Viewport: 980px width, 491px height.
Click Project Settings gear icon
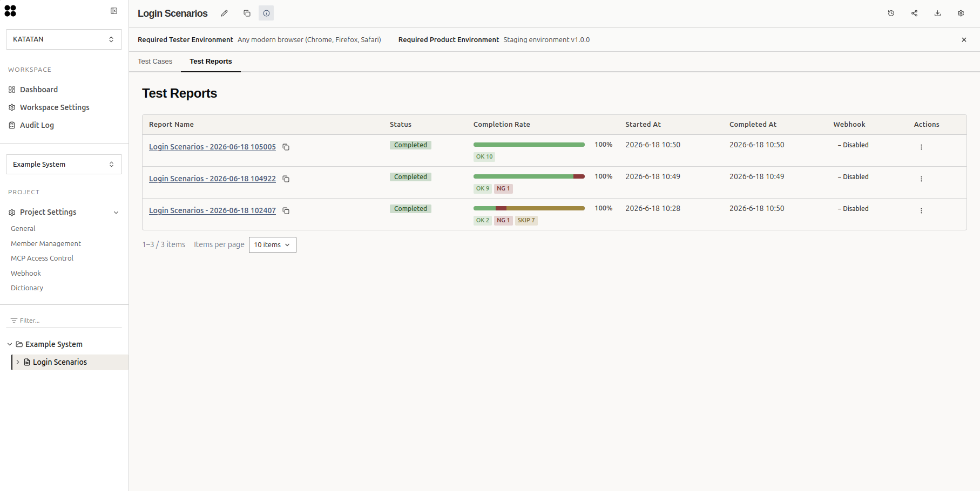pos(12,212)
